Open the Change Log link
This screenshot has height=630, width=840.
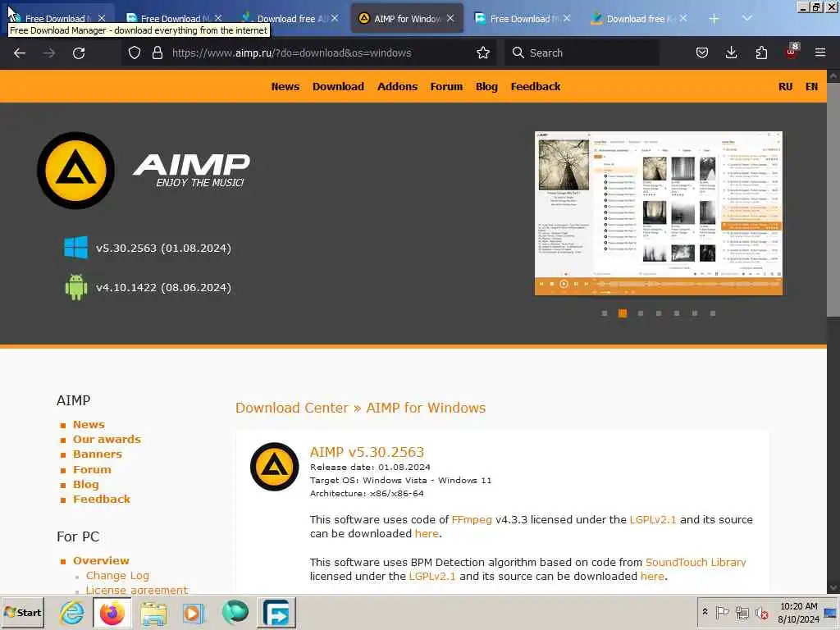pyautogui.click(x=117, y=575)
